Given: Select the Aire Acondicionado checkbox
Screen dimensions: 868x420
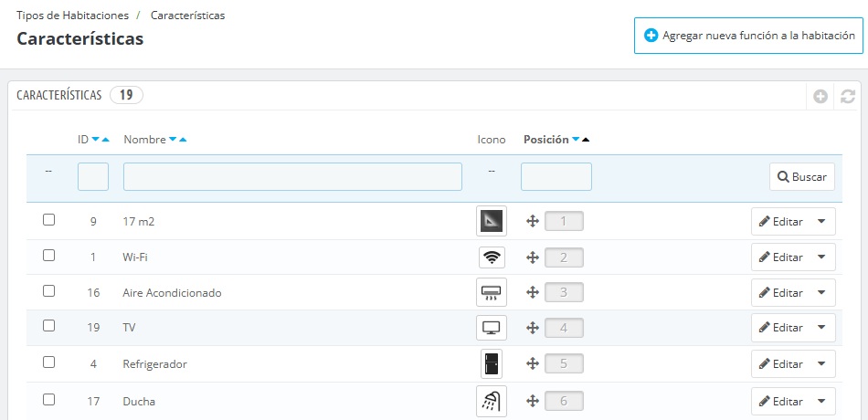Looking at the screenshot, I should pyautogui.click(x=49, y=291).
